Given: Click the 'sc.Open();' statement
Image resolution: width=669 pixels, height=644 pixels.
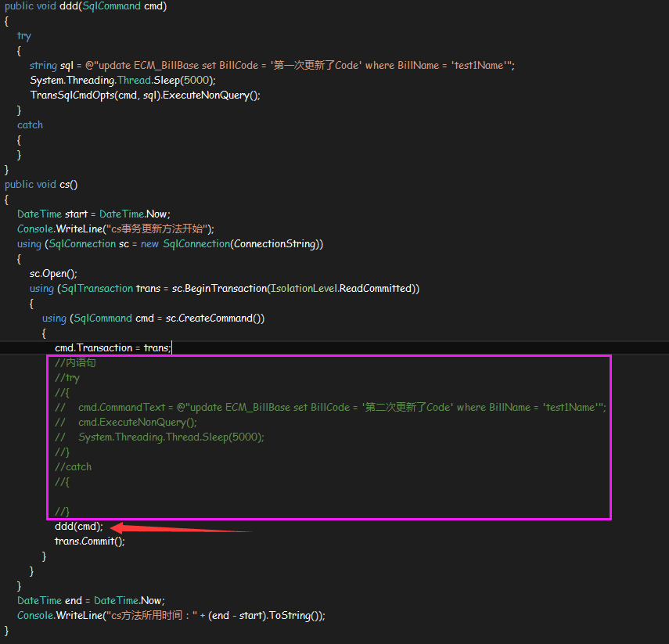Looking at the screenshot, I should [x=53, y=274].
